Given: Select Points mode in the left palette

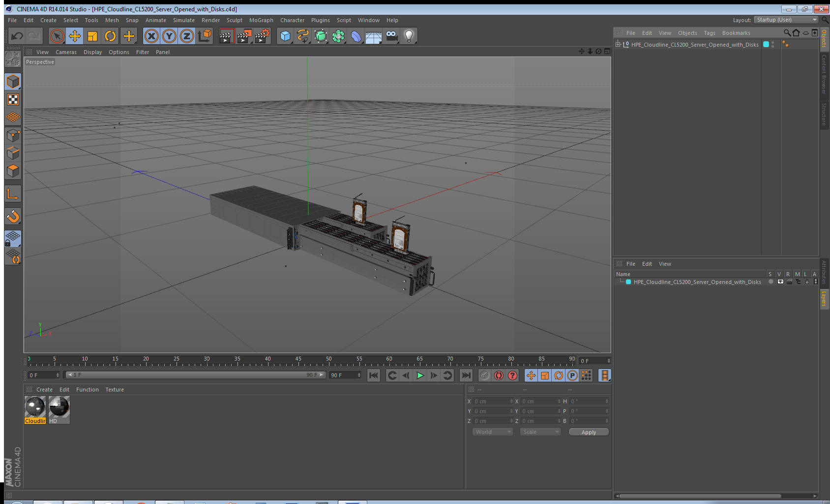Looking at the screenshot, I should [x=13, y=135].
